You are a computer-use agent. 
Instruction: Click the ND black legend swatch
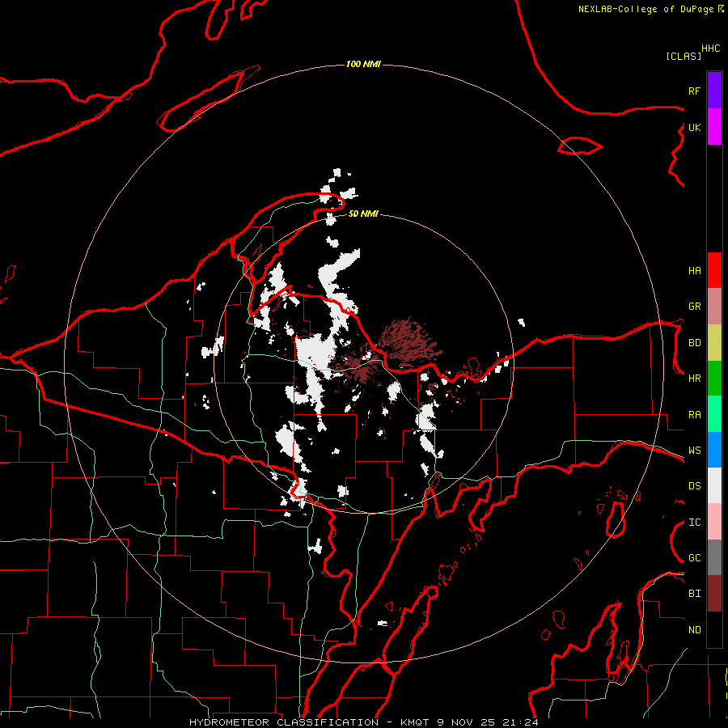pos(714,629)
